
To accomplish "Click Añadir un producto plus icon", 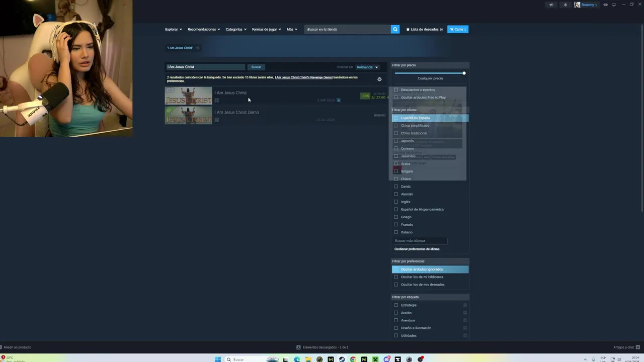I will (2, 347).
